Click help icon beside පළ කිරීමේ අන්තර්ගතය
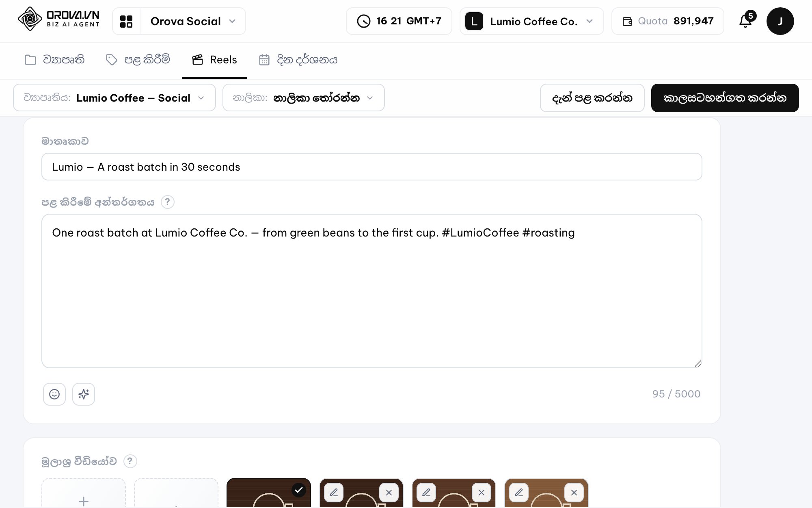Image resolution: width=812 pixels, height=508 pixels. pyautogui.click(x=168, y=202)
